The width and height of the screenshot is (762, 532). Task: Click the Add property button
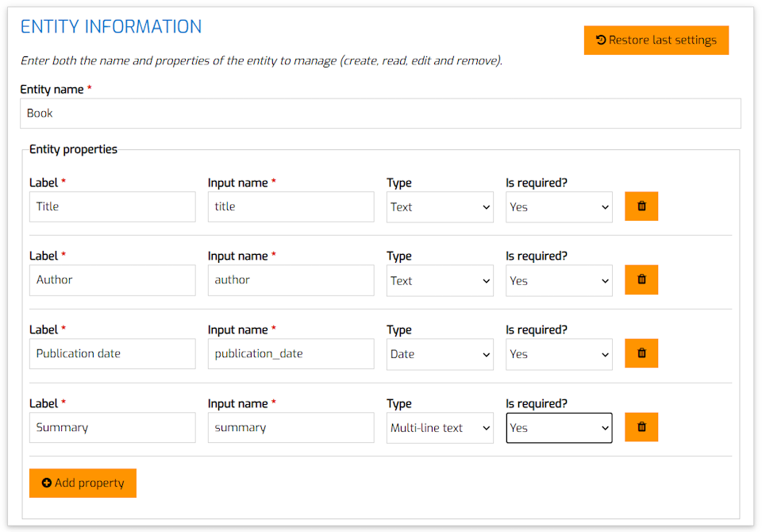tap(83, 483)
